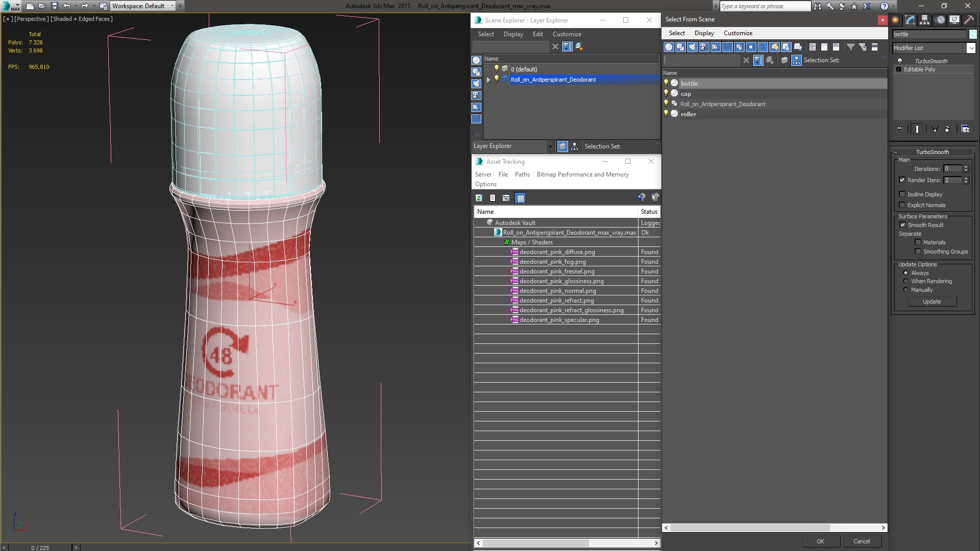The image size is (980, 551).
Task: Open the Motion command panel tab
Action: click(x=940, y=20)
